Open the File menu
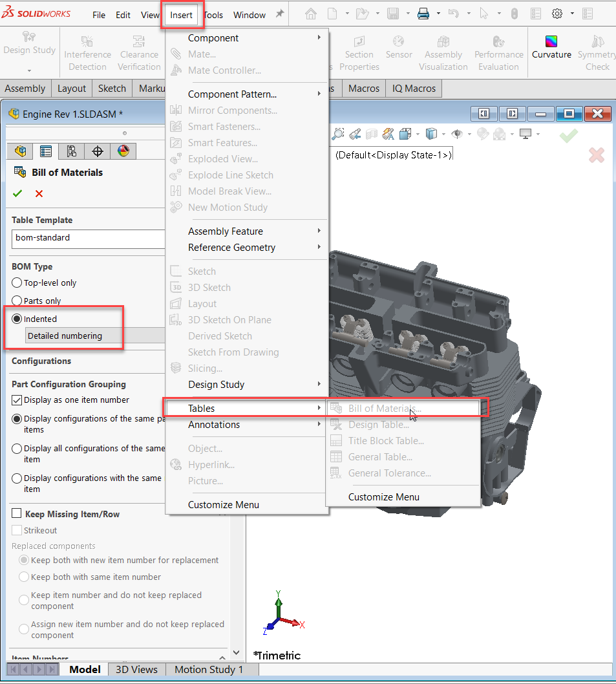616x684 pixels. click(99, 15)
